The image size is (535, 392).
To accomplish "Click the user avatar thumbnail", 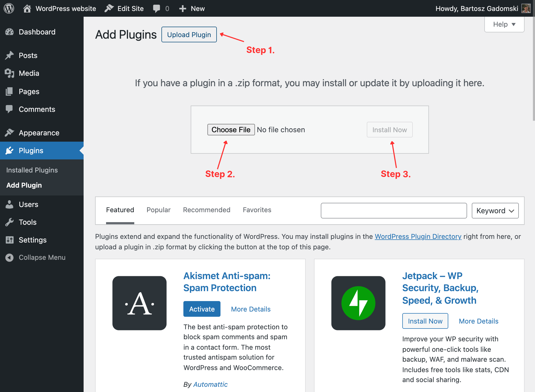I will 526,8.
